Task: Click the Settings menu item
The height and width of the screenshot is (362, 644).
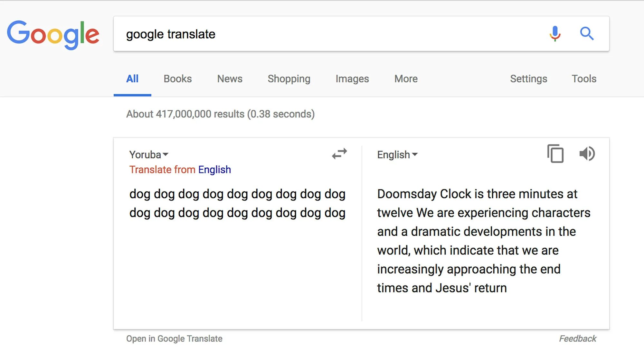Action: [x=528, y=78]
